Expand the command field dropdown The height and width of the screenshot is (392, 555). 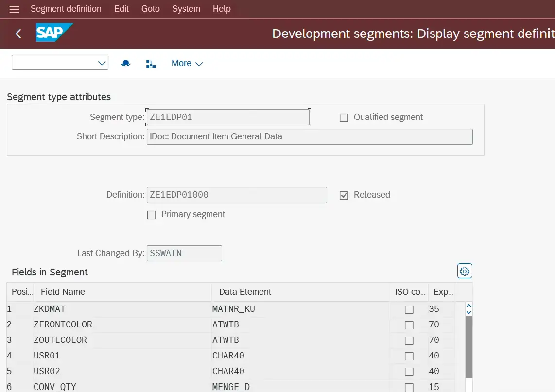(102, 63)
